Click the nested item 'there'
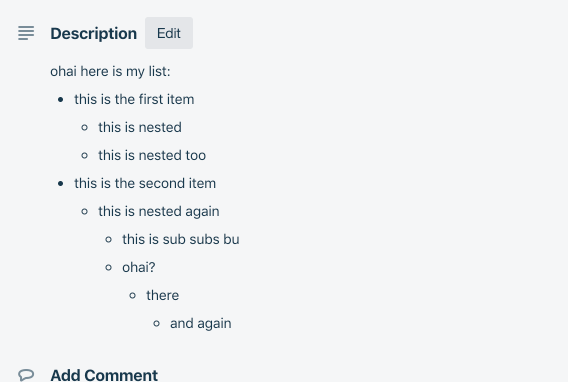The image size is (568, 382). 163,295
